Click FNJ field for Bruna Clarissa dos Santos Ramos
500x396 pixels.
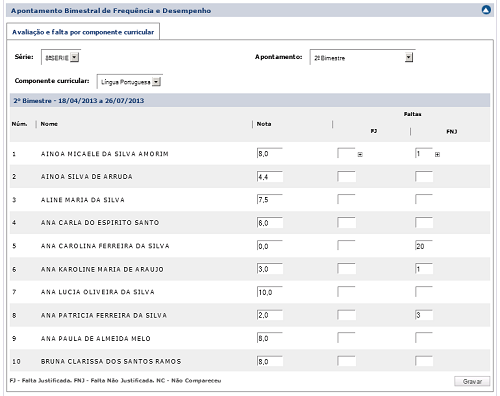(x=424, y=361)
